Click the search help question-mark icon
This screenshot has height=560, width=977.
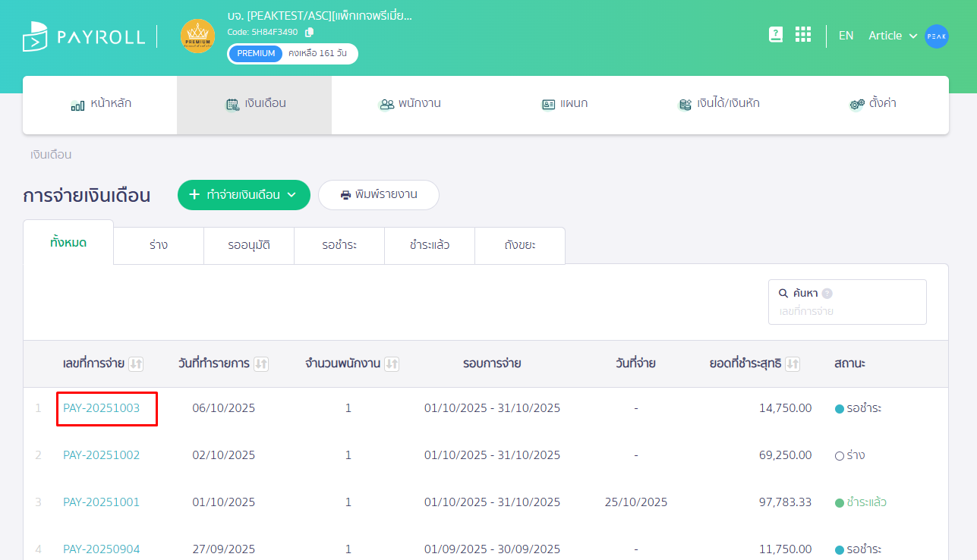click(827, 294)
